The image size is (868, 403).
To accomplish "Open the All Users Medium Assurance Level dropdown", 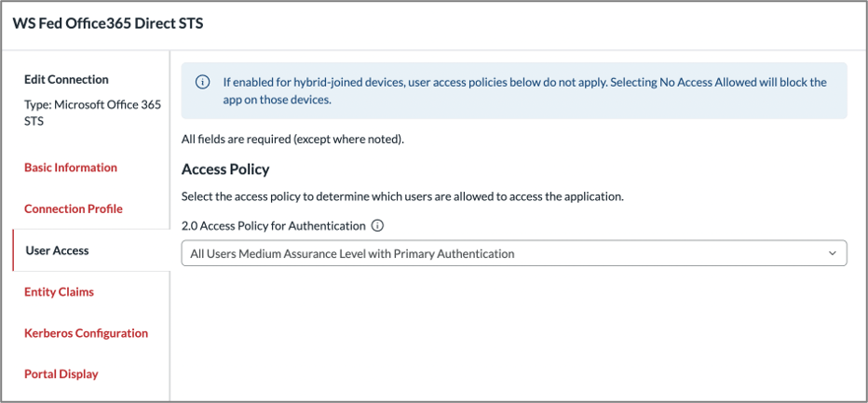I will pos(514,253).
